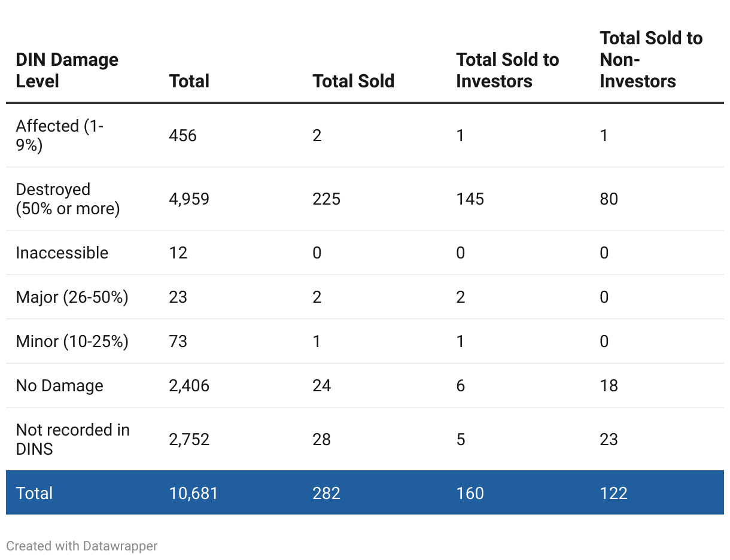Select the 2,752 not recorded total cell

pos(189,440)
